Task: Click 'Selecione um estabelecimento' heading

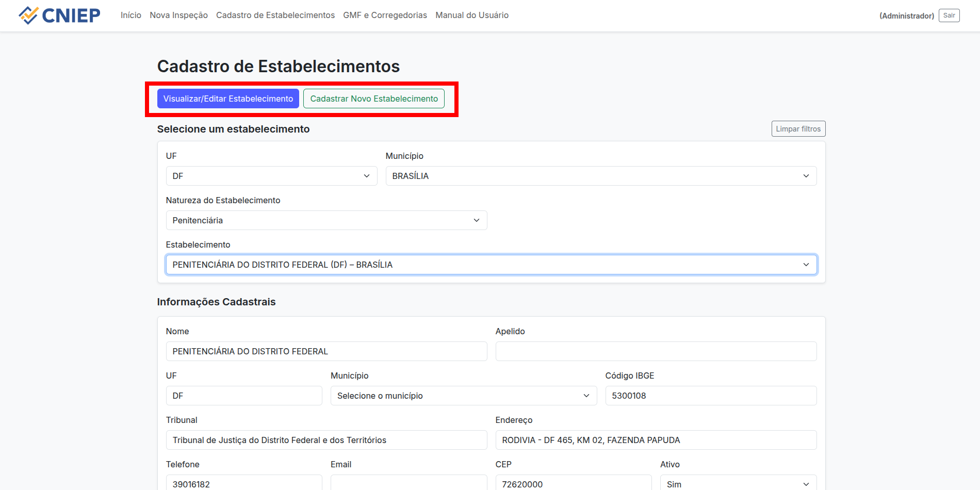Action: click(233, 129)
